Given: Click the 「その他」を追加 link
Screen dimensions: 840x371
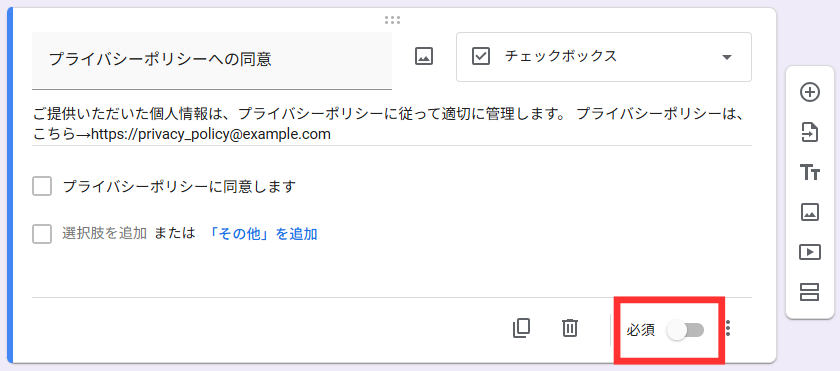Looking at the screenshot, I should [262, 234].
